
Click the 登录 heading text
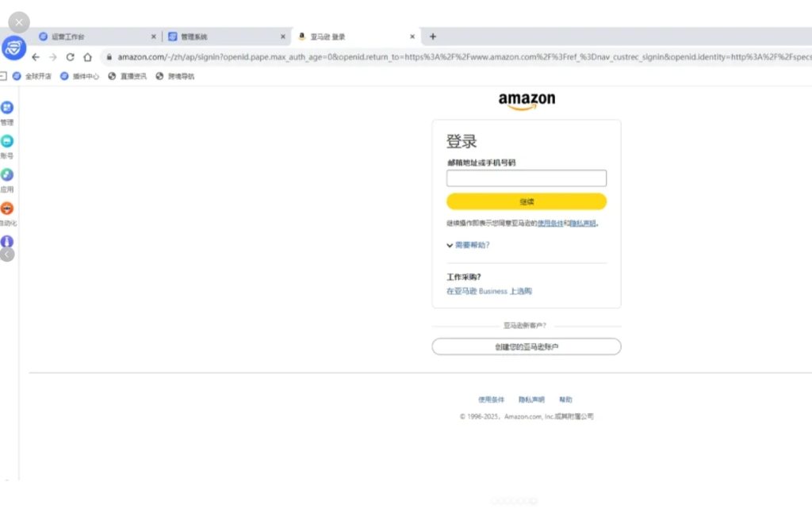462,141
